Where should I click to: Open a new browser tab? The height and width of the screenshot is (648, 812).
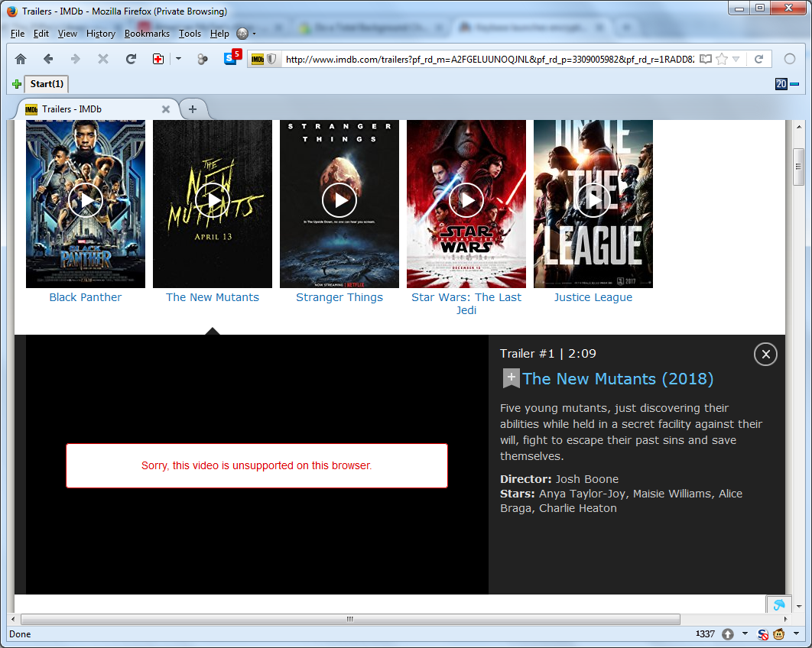pyautogui.click(x=193, y=109)
